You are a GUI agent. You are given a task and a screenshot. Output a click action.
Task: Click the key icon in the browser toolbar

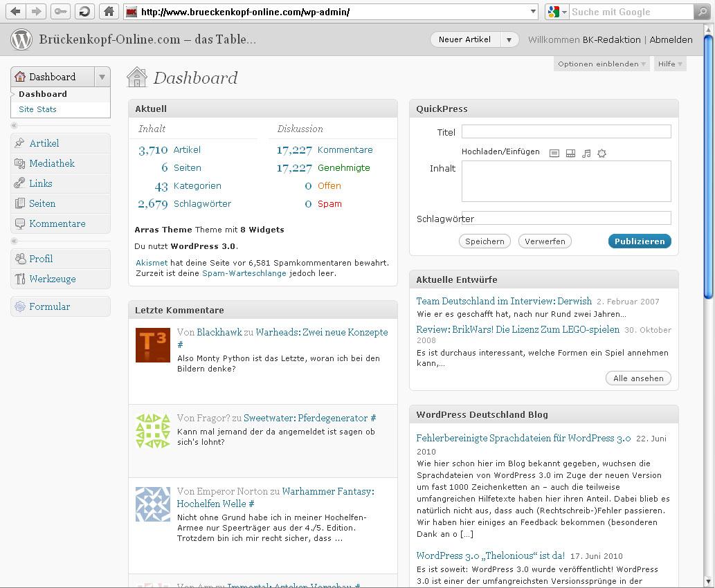[x=60, y=11]
